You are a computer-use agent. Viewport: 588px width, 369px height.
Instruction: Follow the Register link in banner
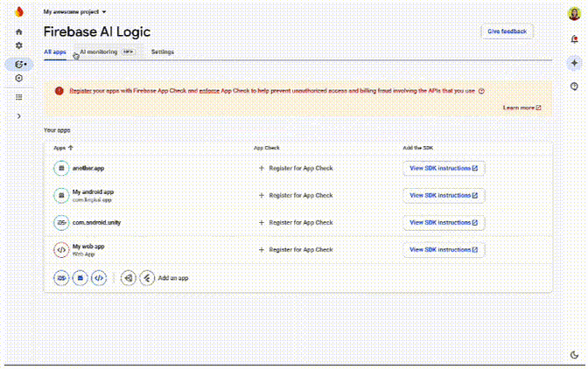(80, 91)
